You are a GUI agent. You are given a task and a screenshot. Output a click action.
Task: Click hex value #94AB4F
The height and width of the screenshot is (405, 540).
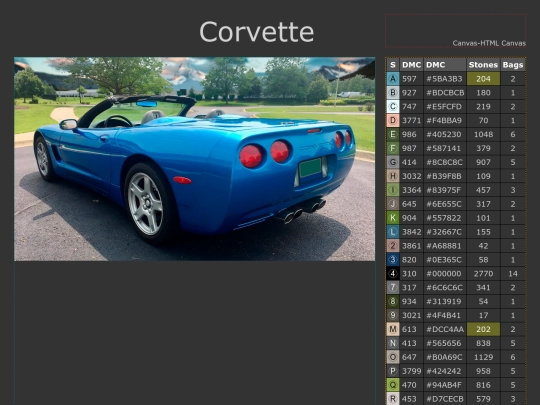click(444, 385)
